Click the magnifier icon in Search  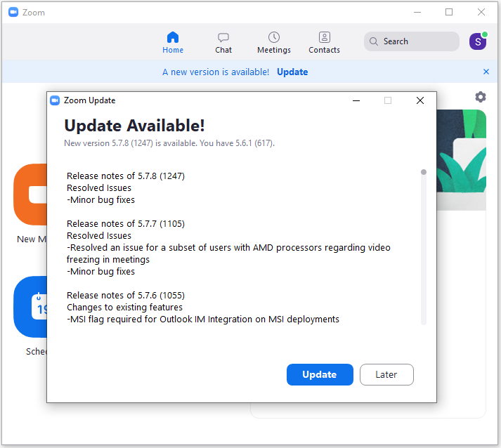pos(374,41)
